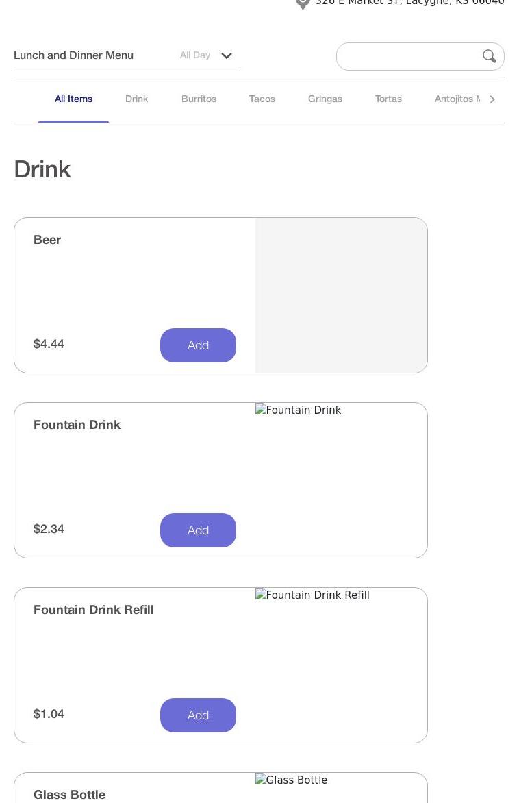This screenshot has width=532, height=803.
Task: Expand the All Day menu dropdown arrow
Action: point(227,55)
